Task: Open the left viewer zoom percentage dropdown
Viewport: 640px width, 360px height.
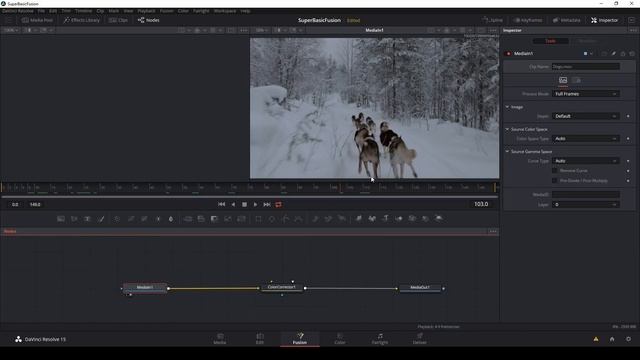Action: pyautogui.click(x=11, y=30)
